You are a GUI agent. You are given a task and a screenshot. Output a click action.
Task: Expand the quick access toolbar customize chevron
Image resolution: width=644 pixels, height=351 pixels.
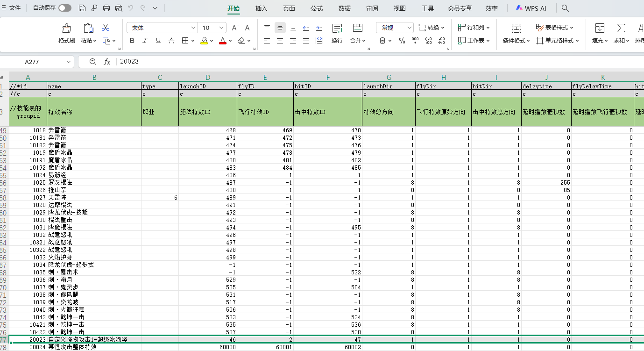pos(155,8)
